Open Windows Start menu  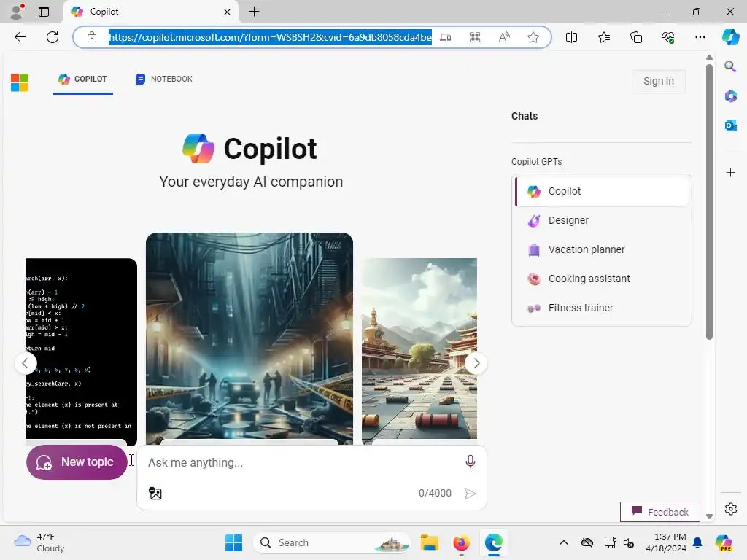(x=233, y=542)
